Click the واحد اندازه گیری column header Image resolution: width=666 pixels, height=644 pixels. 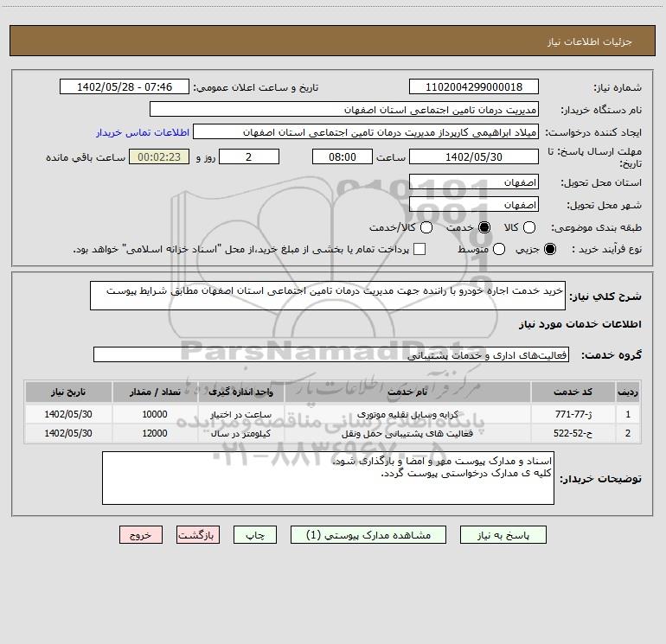point(240,392)
